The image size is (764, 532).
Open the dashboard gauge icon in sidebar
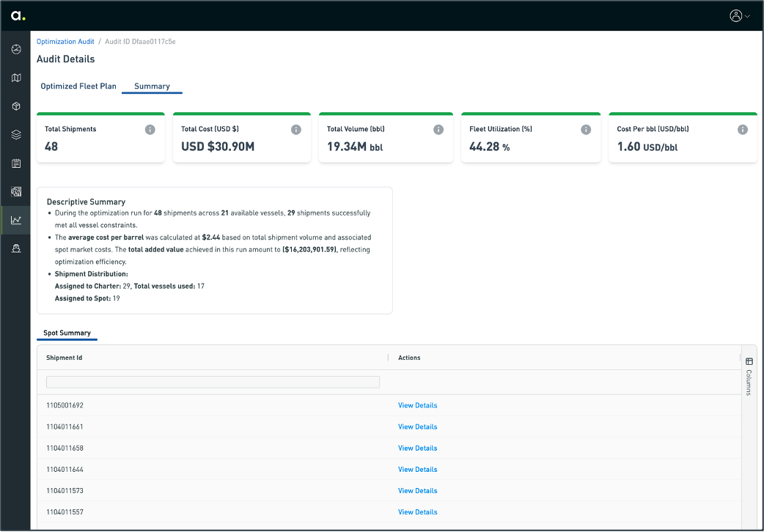[x=16, y=49]
